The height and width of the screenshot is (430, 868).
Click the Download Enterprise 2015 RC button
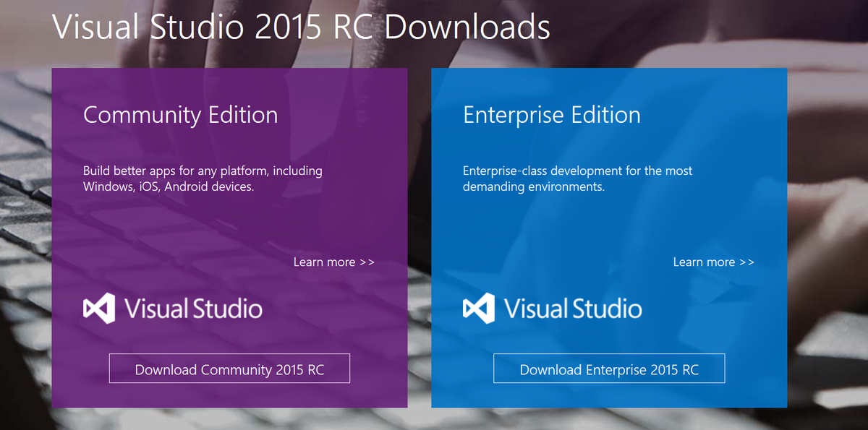pos(609,369)
